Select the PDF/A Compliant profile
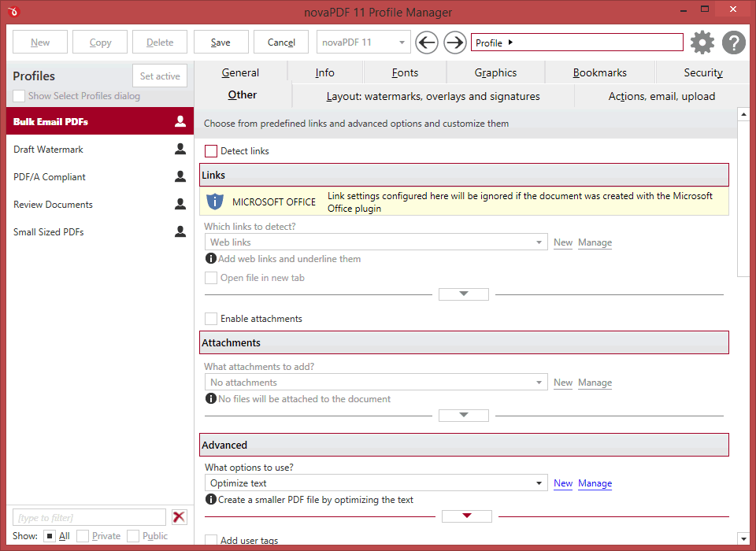Screen dimensions: 756x551 pyautogui.click(x=100, y=176)
